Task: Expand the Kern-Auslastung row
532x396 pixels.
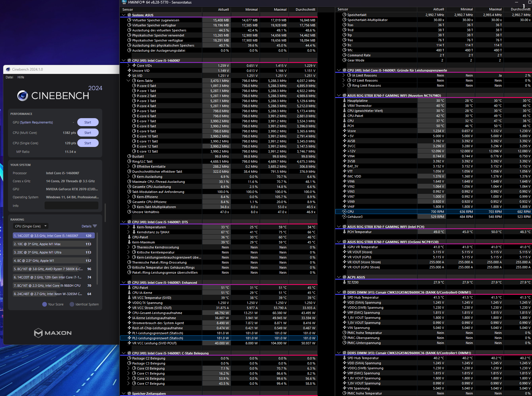Action: click(128, 177)
